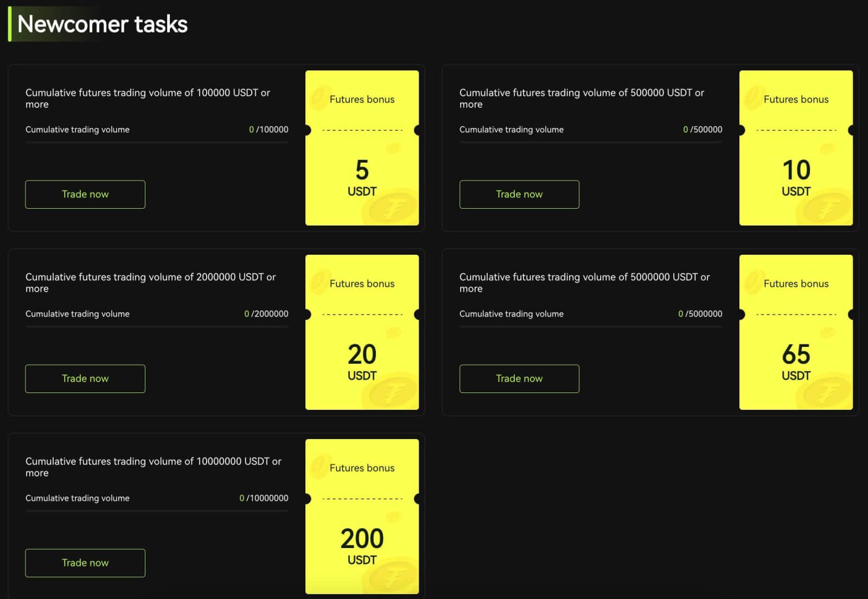The image size is (868, 599).
Task: Click Trade now for the 5000000 USDT volume task
Action: pyautogui.click(x=519, y=378)
